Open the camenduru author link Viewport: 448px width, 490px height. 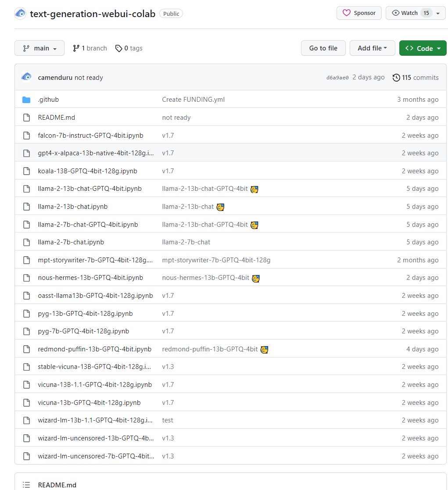tap(55, 78)
